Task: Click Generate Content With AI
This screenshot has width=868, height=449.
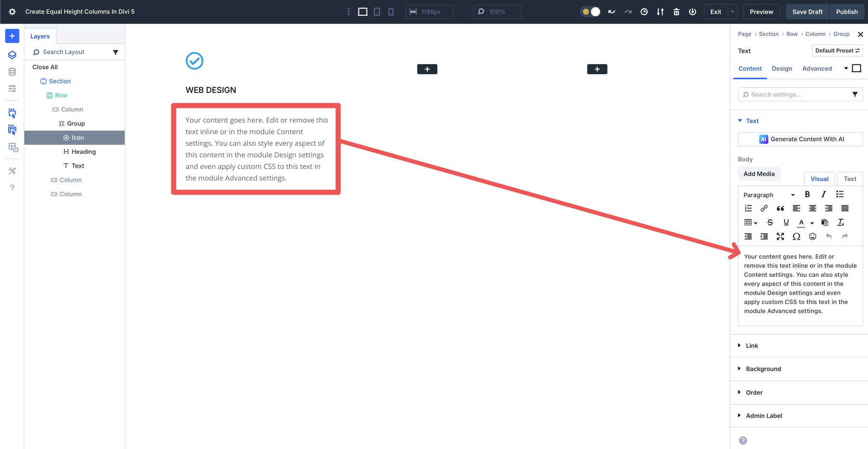Action: coord(800,139)
